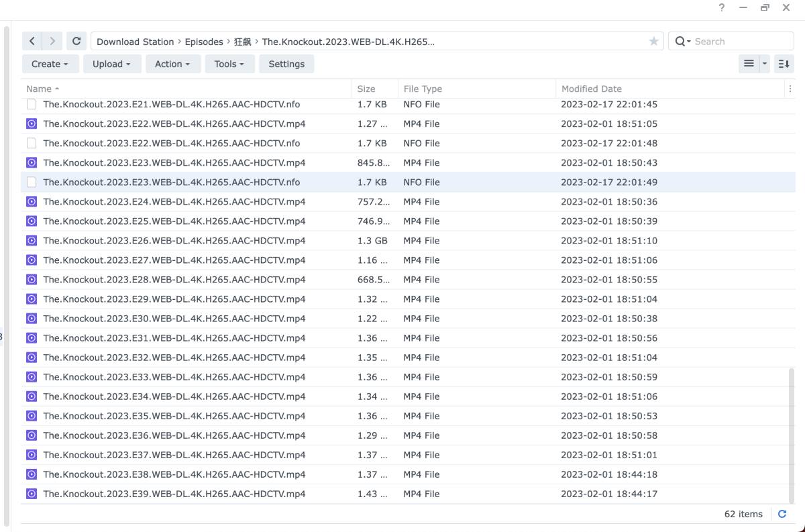The image size is (805, 532).
Task: Refresh the folder with the toolbar reload icon
Action: click(x=76, y=41)
